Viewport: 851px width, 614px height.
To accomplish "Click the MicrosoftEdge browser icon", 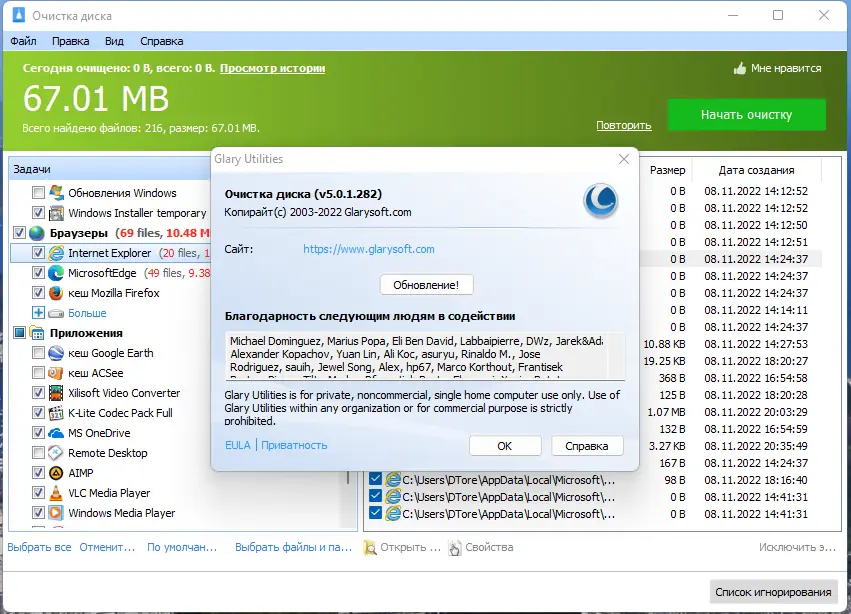I will [54, 272].
